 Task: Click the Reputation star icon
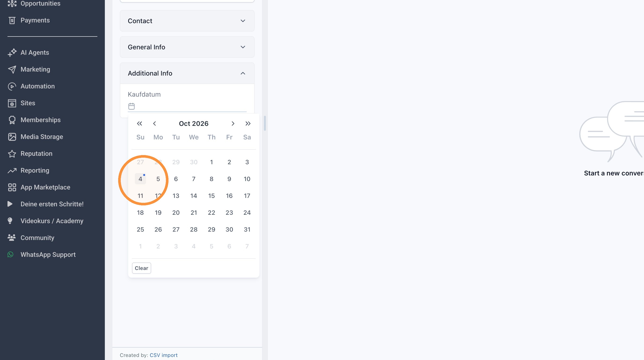click(x=12, y=154)
